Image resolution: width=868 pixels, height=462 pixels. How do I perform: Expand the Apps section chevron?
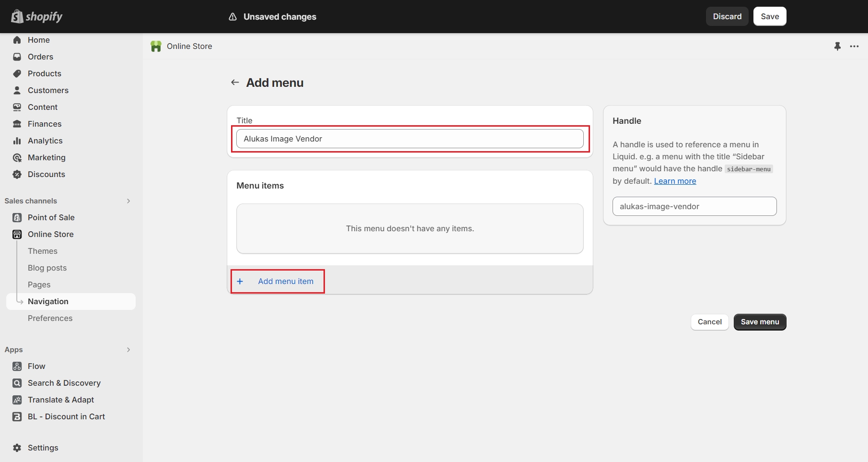pos(128,350)
